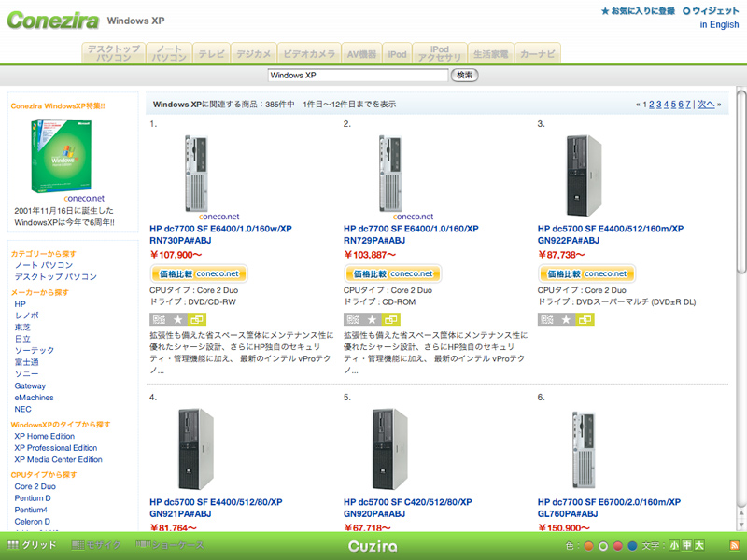This screenshot has width=747, height=560.
Task: Select the blue color theme swatch
Action: pos(633,546)
